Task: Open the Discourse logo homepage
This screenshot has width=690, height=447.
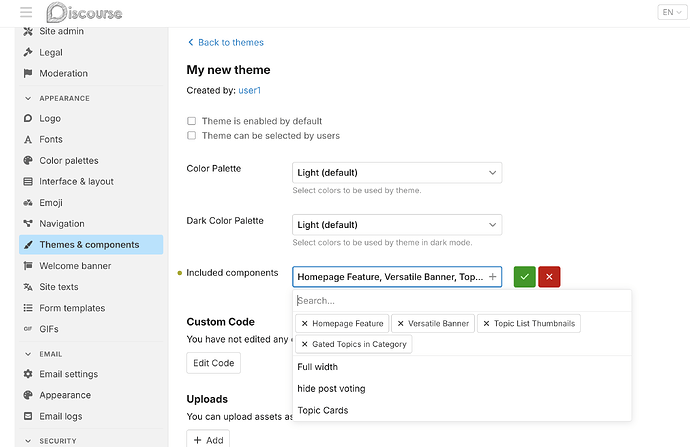Action: point(84,12)
